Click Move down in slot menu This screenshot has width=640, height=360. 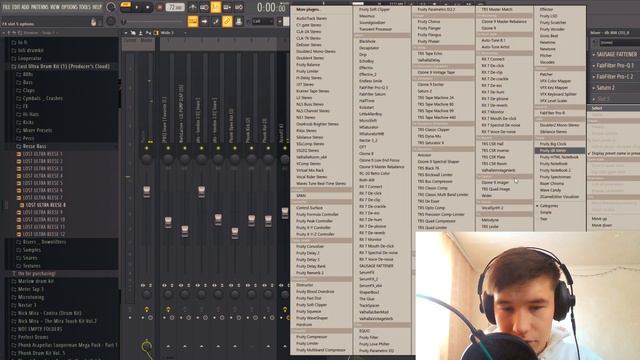[x=601, y=225]
